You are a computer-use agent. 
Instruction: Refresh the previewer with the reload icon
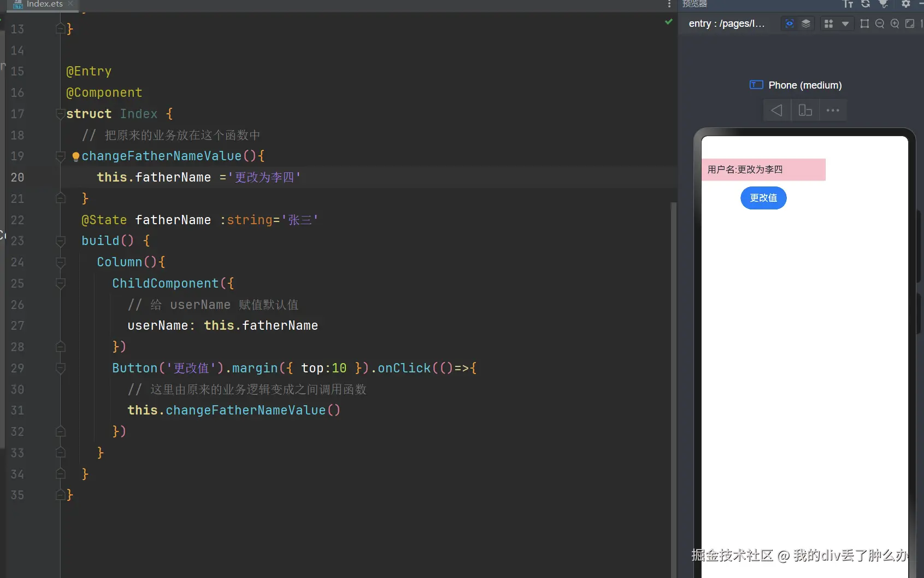coord(866,4)
